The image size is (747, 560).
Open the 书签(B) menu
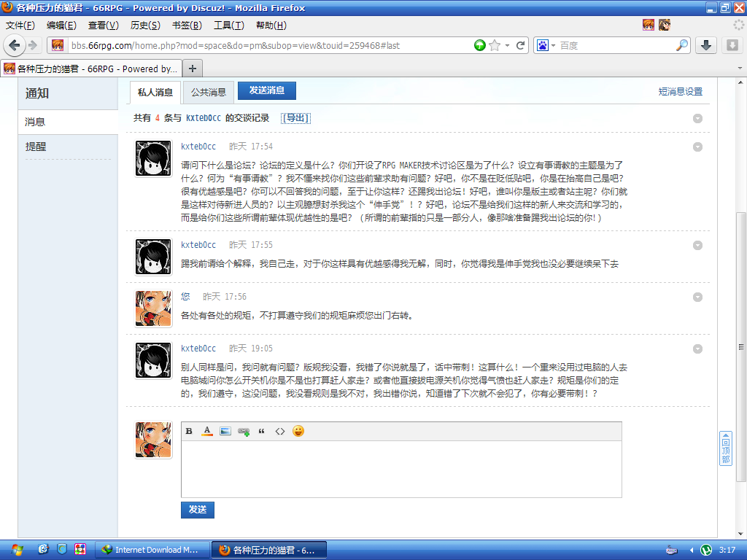click(187, 26)
